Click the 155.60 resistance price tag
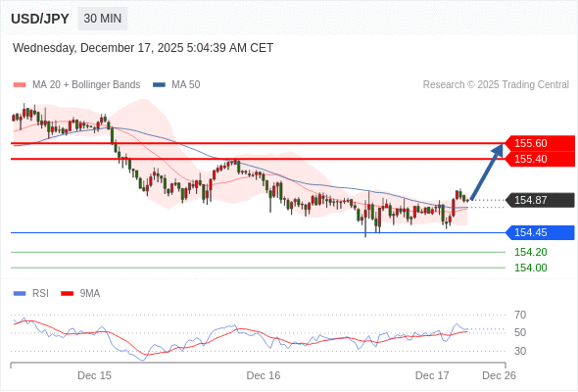The image size is (578, 392). 540,143
